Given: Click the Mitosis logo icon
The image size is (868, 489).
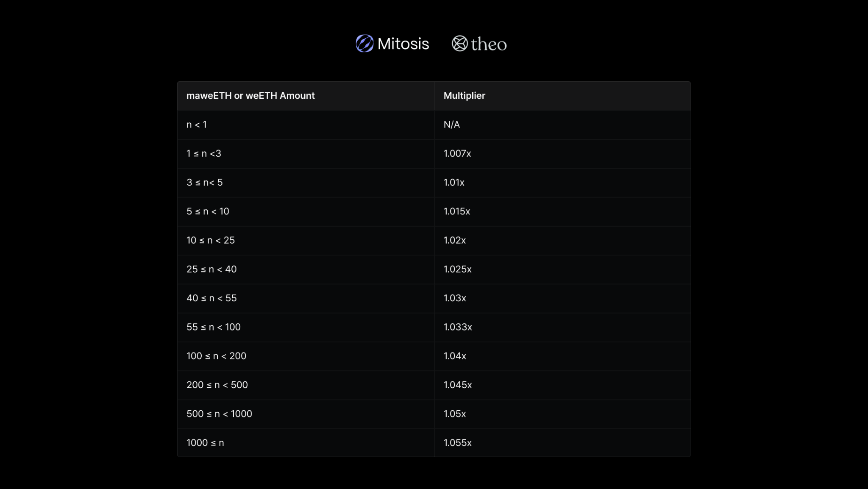Looking at the screenshot, I should [364, 44].
